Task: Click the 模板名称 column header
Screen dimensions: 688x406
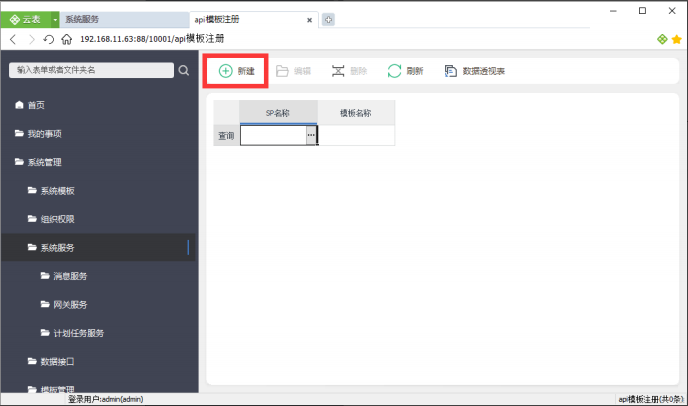Action: 356,113
